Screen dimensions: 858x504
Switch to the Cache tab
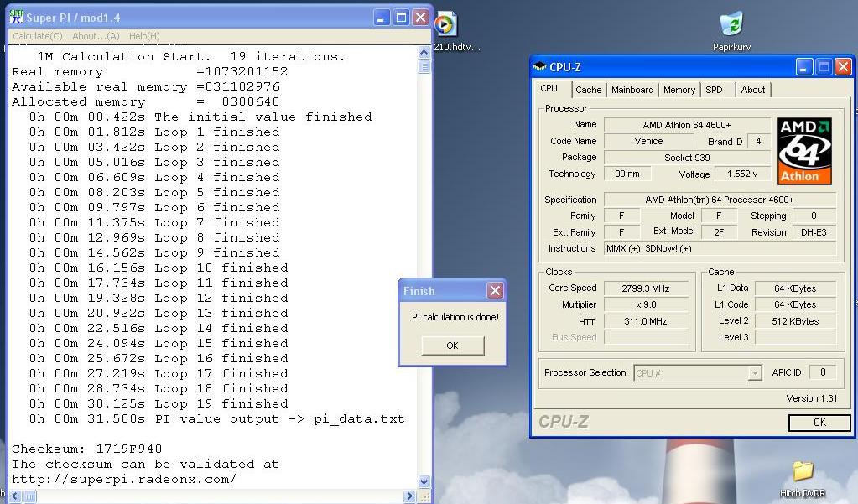click(588, 90)
